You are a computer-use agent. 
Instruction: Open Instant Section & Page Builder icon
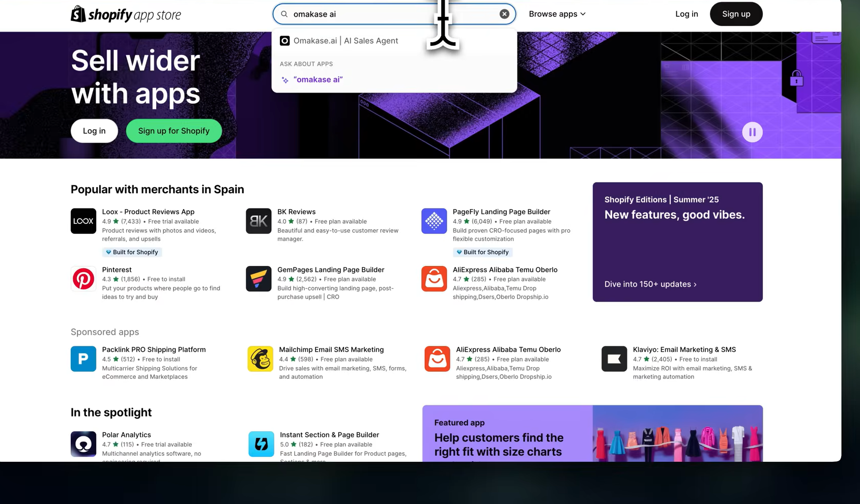pyautogui.click(x=261, y=444)
